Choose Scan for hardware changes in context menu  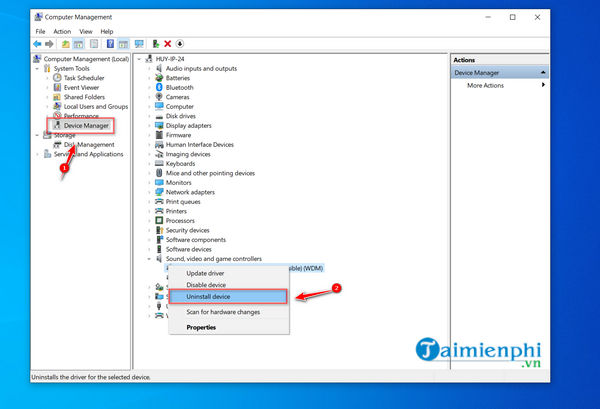(x=229, y=312)
